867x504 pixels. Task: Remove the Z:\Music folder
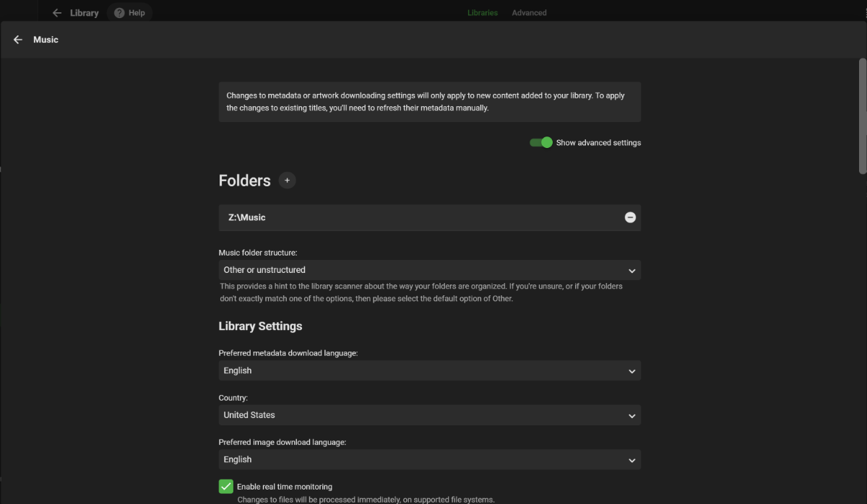coord(630,217)
